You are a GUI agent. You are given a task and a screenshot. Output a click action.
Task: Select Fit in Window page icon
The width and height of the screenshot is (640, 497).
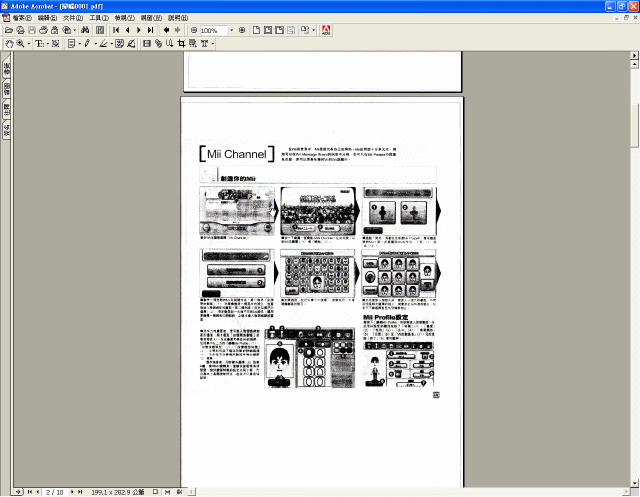pos(268,30)
